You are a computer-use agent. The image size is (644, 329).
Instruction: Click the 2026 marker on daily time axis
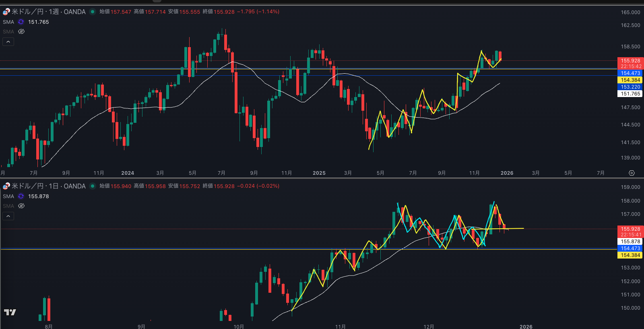(526, 327)
